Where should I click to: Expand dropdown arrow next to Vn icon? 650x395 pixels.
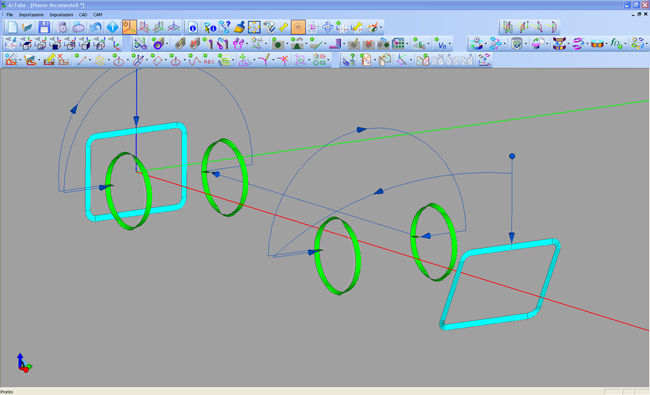point(451,44)
